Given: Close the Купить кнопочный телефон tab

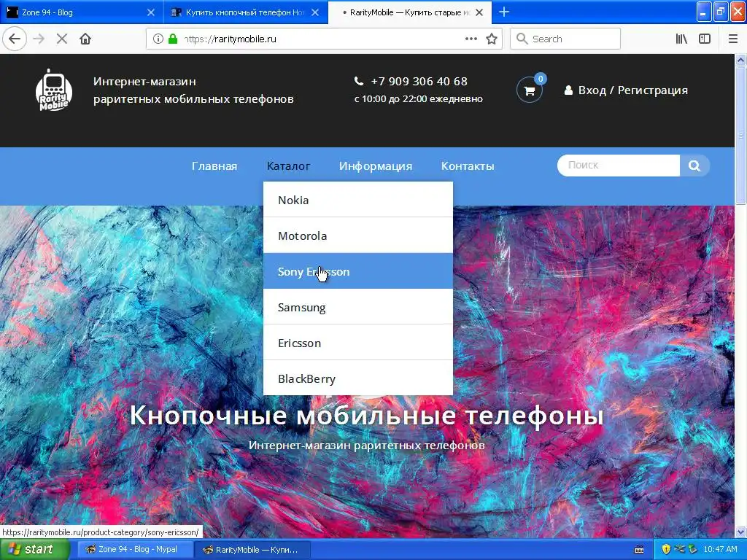Looking at the screenshot, I should point(315,12).
